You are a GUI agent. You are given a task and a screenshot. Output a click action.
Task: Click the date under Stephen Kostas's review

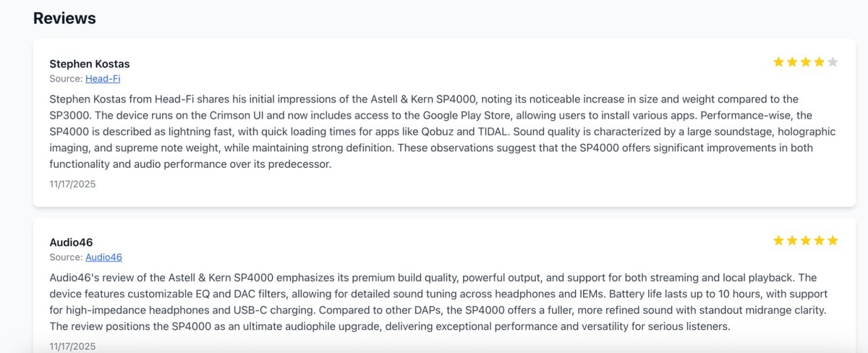tap(72, 184)
